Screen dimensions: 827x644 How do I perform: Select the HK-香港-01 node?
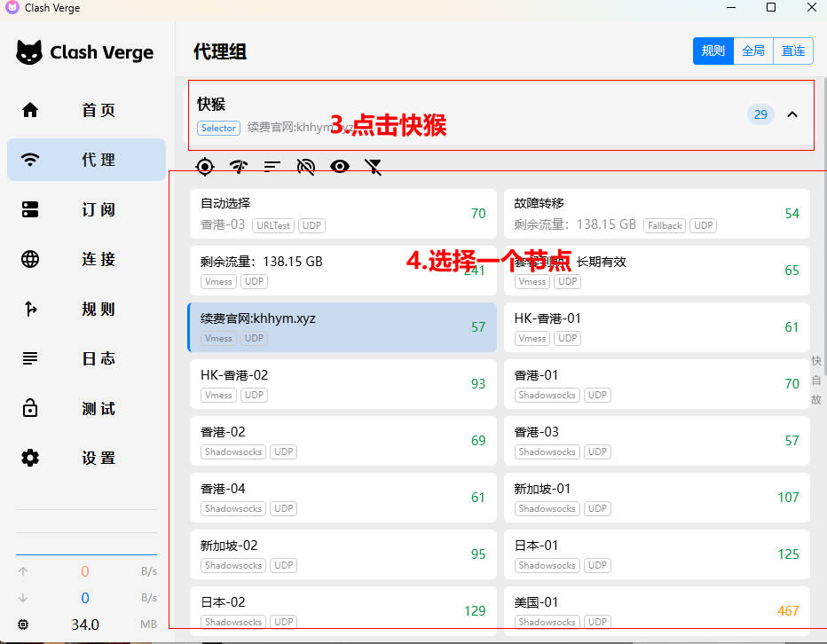pyautogui.click(x=657, y=327)
